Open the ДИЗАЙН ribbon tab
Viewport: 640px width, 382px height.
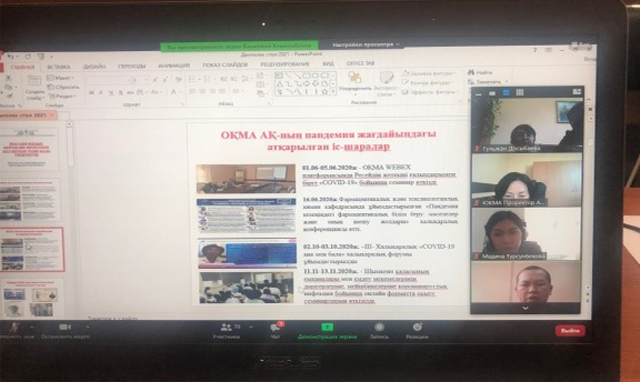click(94, 67)
